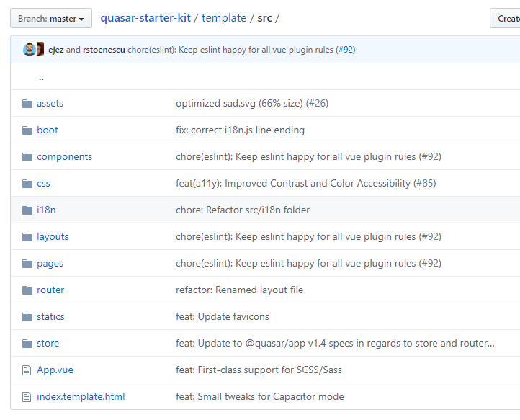
Task: Click the layouts folder icon
Action: point(27,236)
